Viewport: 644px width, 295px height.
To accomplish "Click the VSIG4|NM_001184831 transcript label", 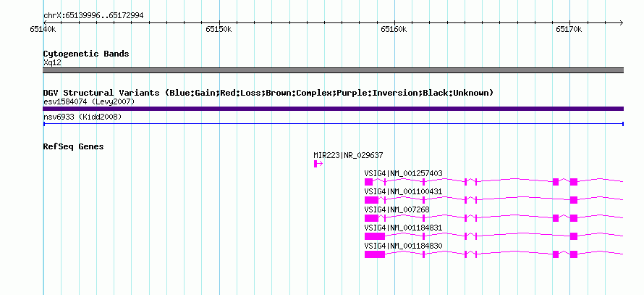I will pos(403,228).
